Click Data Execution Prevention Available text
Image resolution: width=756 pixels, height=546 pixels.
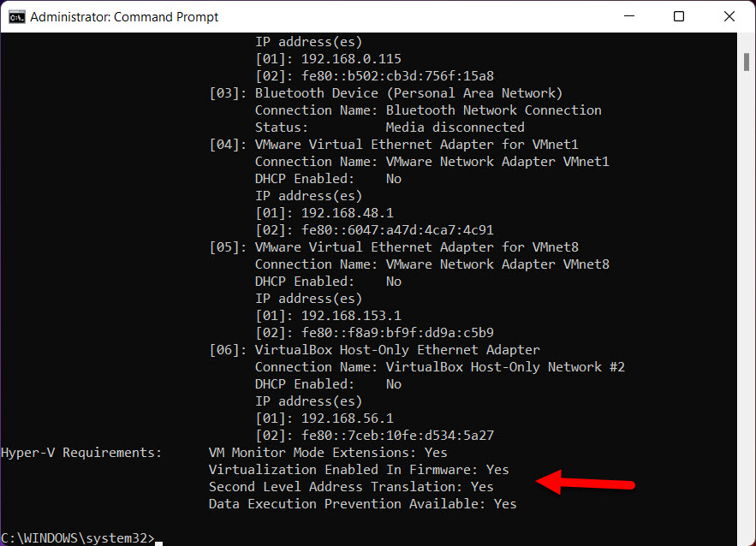click(363, 503)
